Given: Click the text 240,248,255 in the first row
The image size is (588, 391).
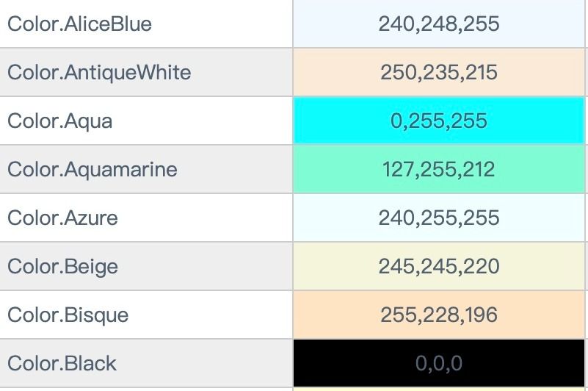Looking at the screenshot, I should 439,24.
